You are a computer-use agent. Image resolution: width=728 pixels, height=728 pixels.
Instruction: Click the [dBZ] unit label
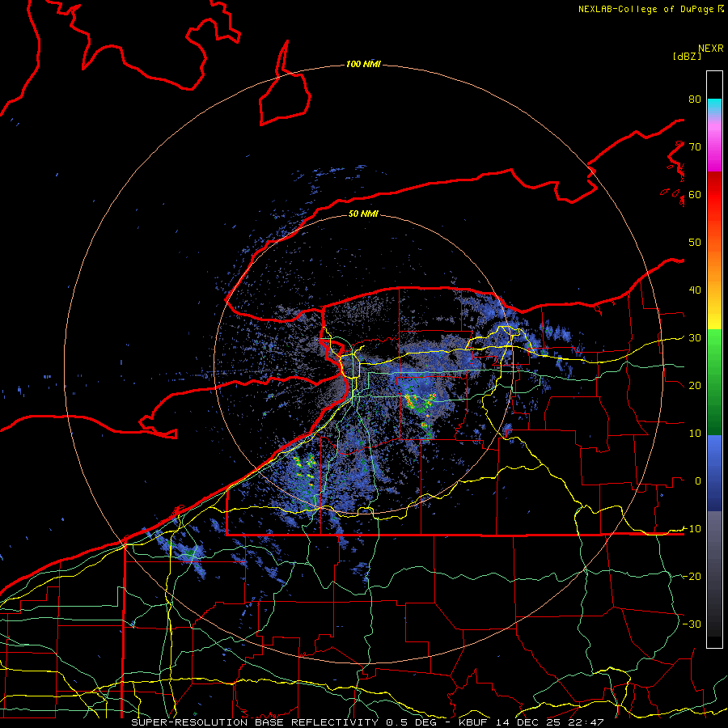(687, 56)
